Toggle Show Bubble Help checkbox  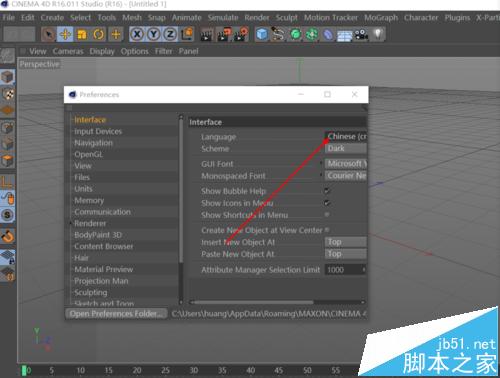pos(327,191)
